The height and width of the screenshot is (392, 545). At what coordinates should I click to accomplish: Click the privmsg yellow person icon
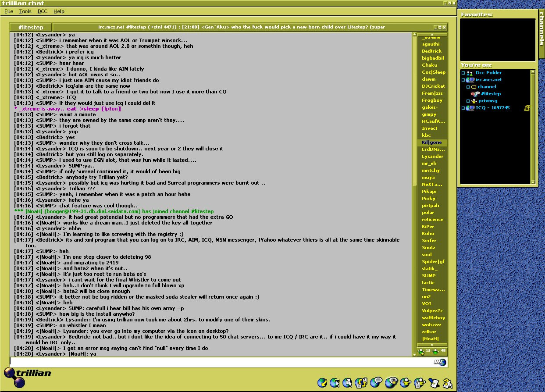click(x=474, y=101)
